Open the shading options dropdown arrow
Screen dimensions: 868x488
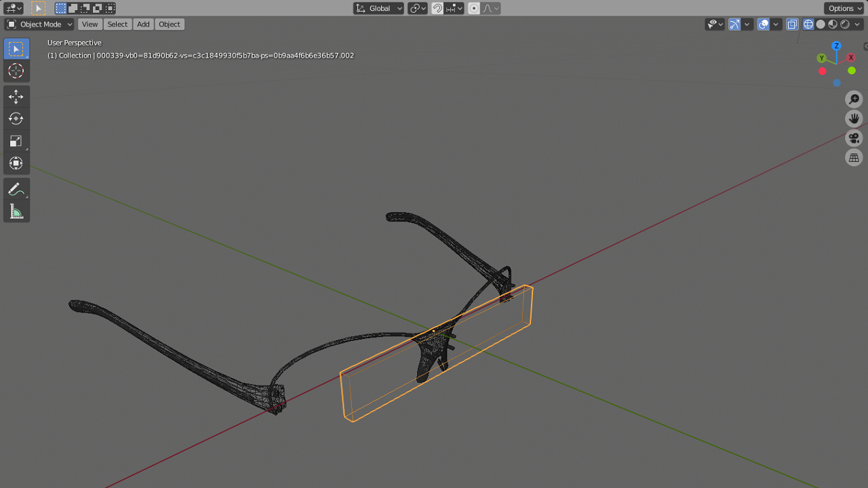point(857,24)
